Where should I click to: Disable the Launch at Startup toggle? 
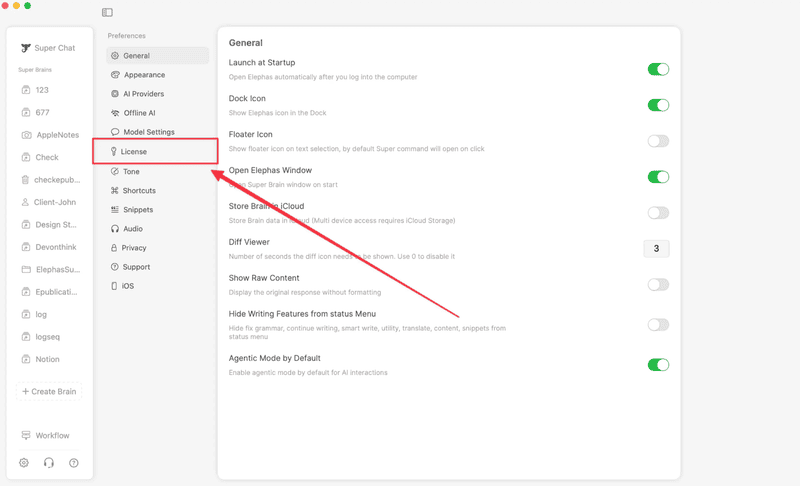pyautogui.click(x=657, y=69)
